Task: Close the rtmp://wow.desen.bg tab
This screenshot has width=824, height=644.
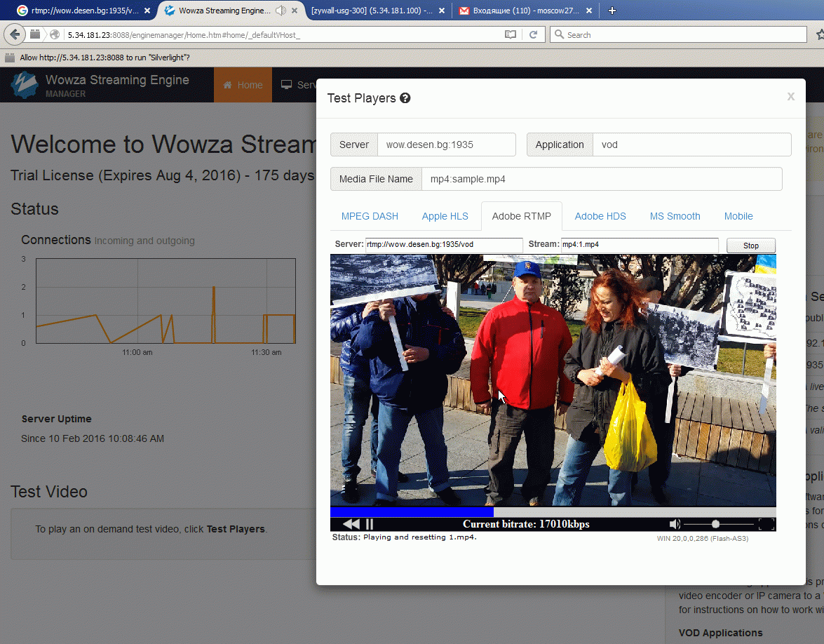Action: pos(147,11)
